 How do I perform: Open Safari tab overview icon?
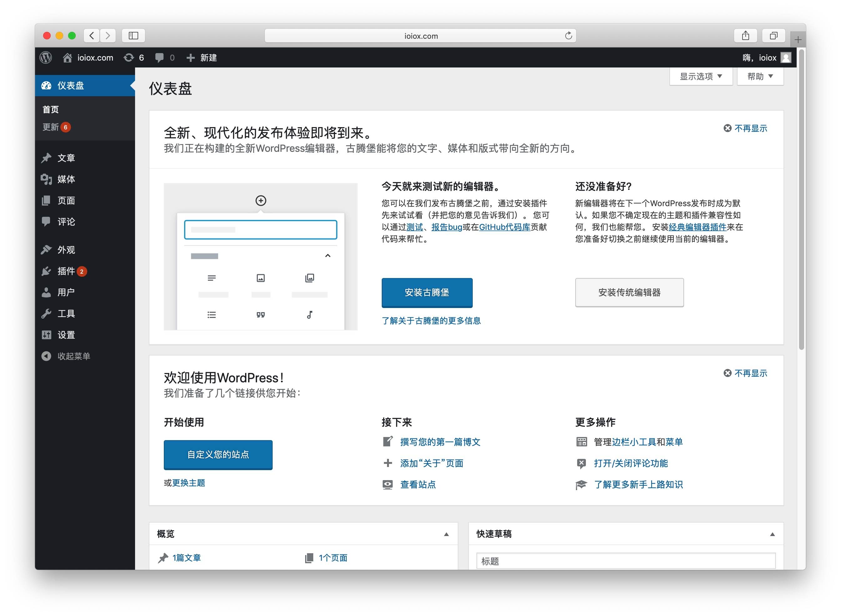click(773, 36)
